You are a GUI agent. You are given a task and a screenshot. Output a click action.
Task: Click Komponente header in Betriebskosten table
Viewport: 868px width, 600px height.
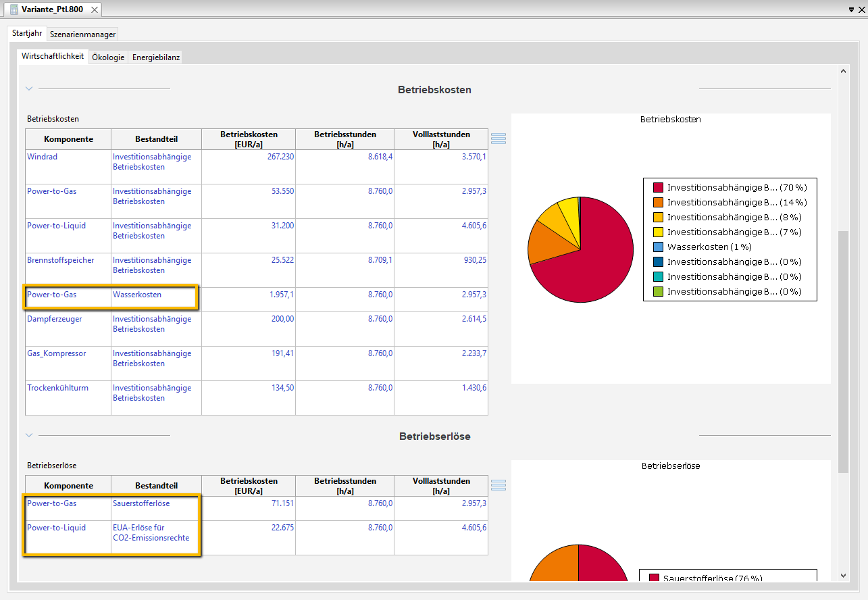click(x=68, y=139)
